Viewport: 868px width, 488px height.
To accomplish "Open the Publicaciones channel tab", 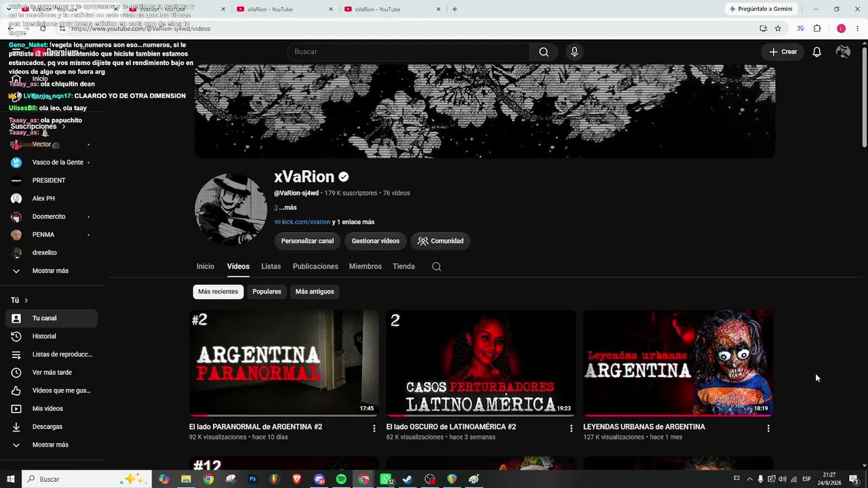I will pyautogui.click(x=315, y=266).
